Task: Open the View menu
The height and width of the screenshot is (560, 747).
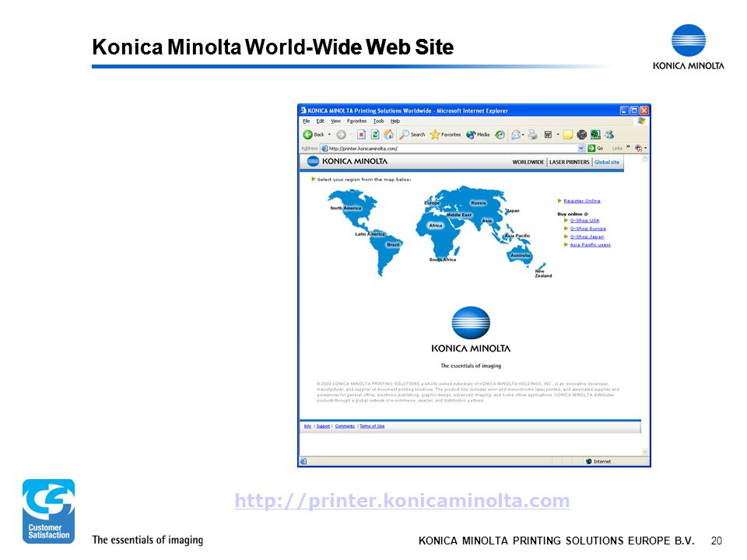Action: point(336,121)
